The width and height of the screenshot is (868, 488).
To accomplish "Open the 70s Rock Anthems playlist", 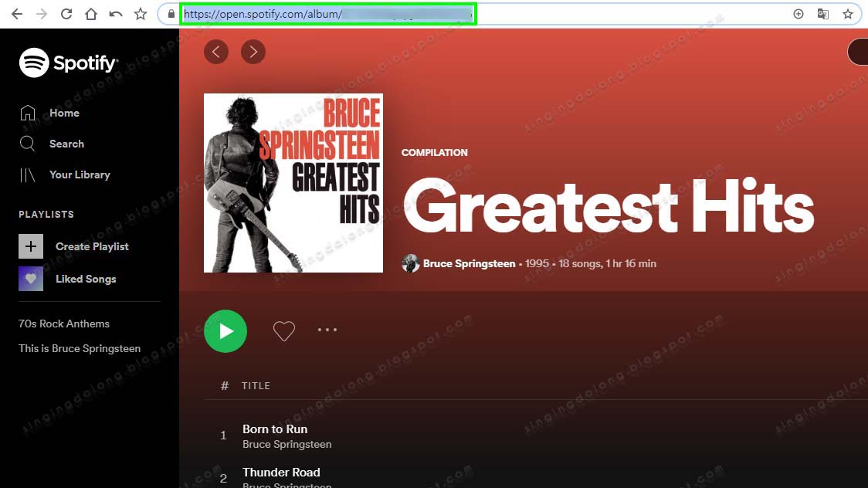I will (63, 324).
